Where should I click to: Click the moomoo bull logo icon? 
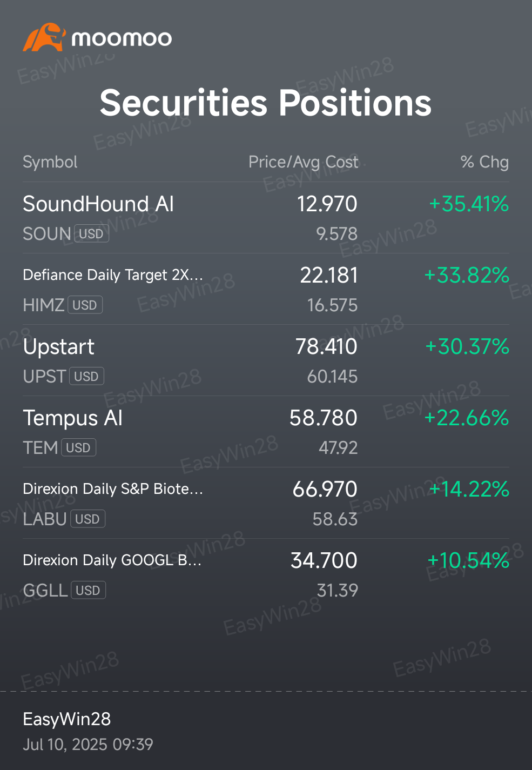[x=44, y=37]
